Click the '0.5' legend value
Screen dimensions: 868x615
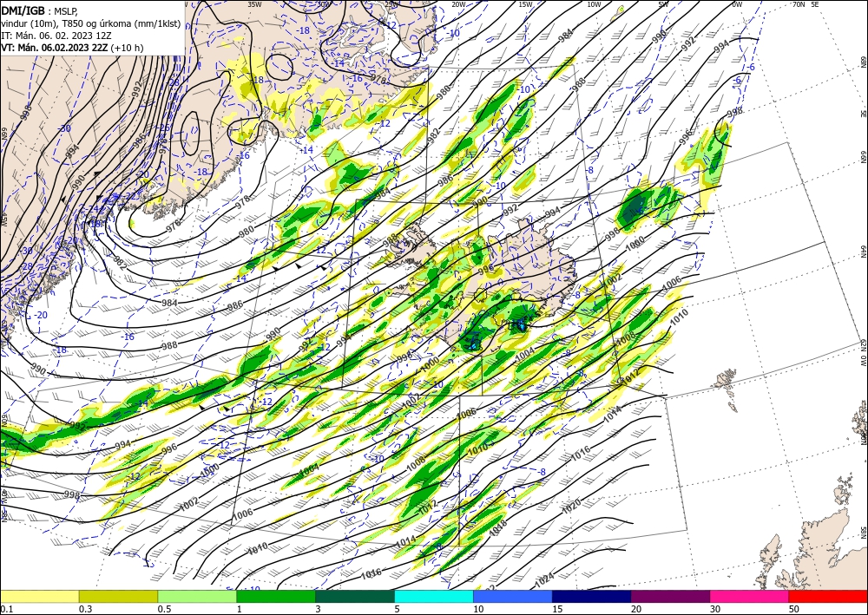164,609
